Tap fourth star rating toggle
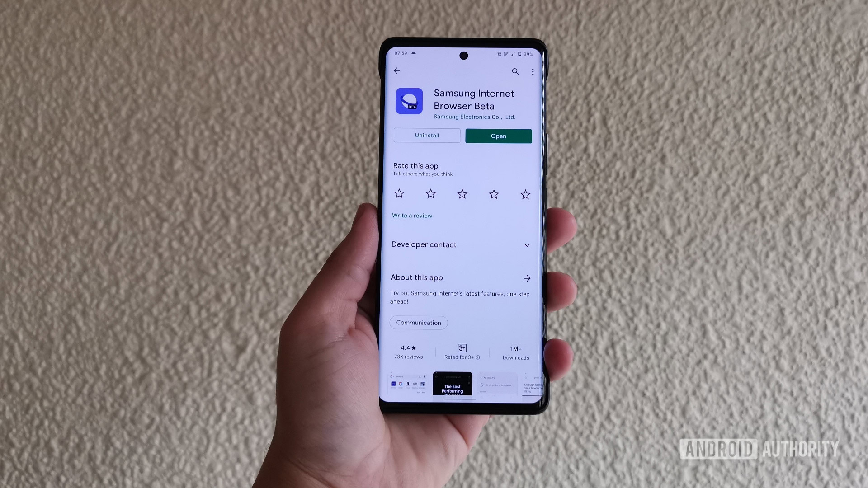This screenshot has height=488, width=868. [x=494, y=194]
